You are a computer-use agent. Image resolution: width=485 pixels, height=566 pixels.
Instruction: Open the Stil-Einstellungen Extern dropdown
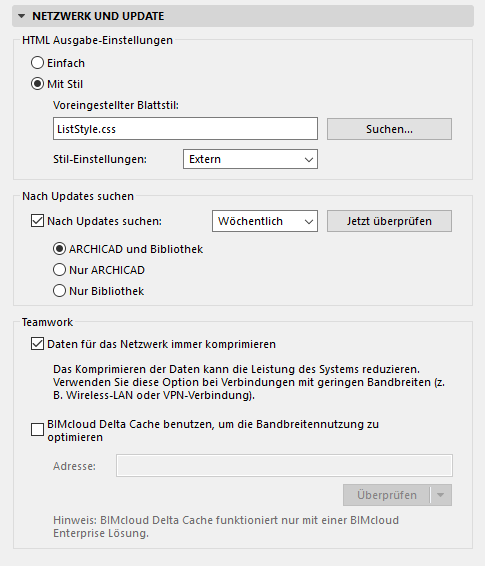pyautogui.click(x=250, y=159)
